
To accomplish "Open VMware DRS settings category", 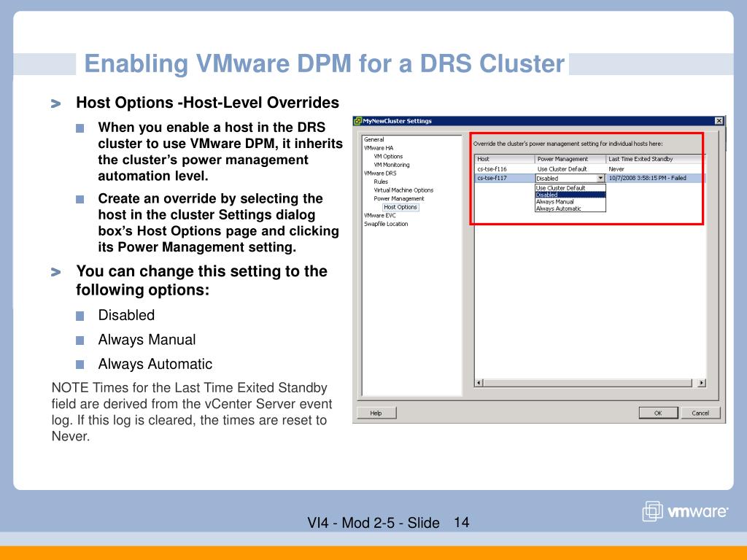I will 380,174.
